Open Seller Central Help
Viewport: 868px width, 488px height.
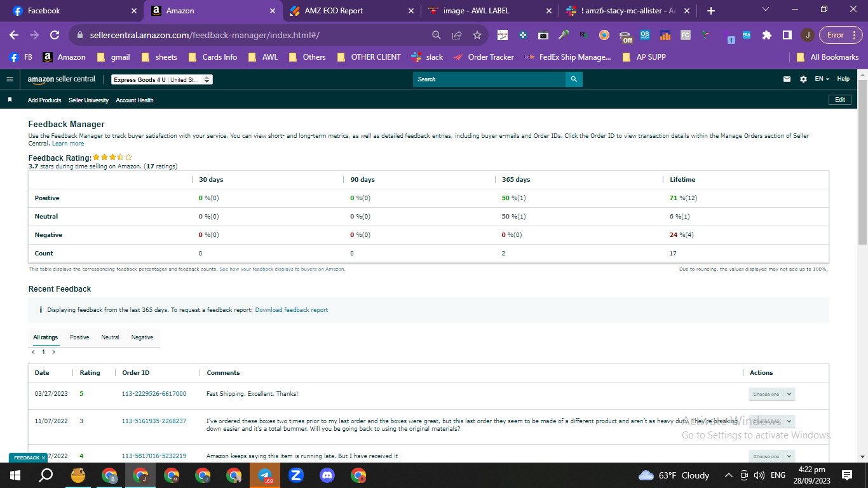pos(843,79)
